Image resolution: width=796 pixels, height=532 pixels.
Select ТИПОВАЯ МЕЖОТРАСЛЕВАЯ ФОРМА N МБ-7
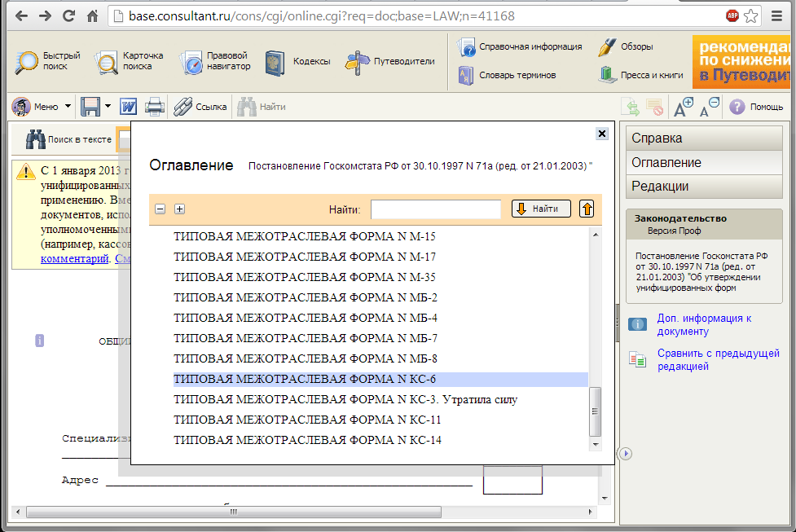click(x=305, y=338)
